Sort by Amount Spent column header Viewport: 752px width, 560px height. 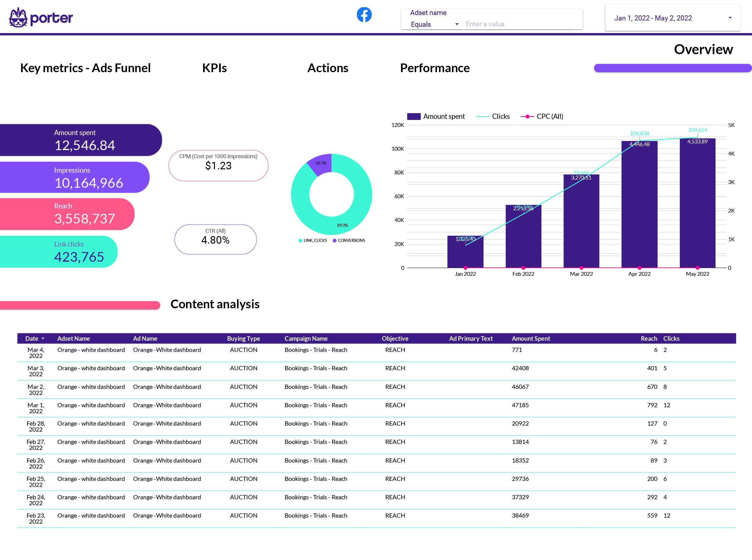tap(531, 339)
